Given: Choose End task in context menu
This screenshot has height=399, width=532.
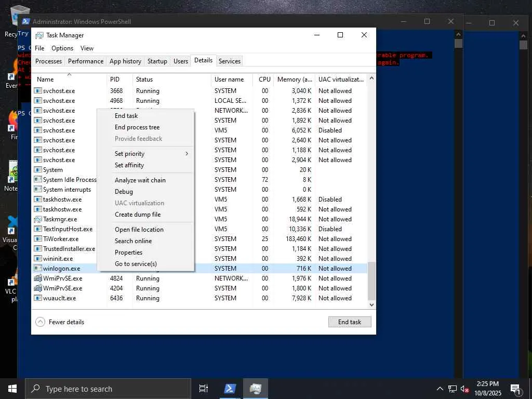Looking at the screenshot, I should coord(126,116).
